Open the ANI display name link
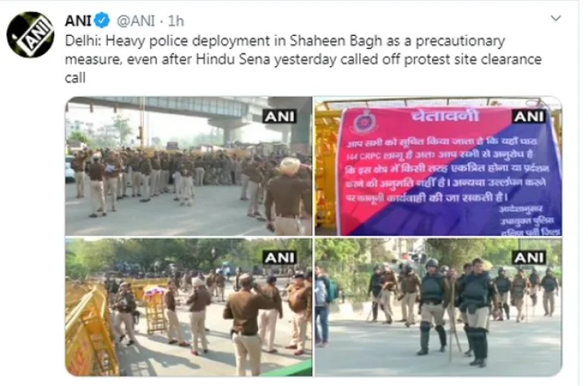This screenshot has height=386, width=588. tap(78, 20)
